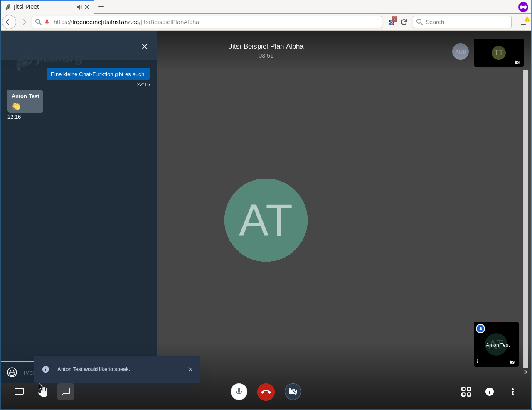Toggle the raise hand button
Screen dimensions: 532x410
(42, 392)
